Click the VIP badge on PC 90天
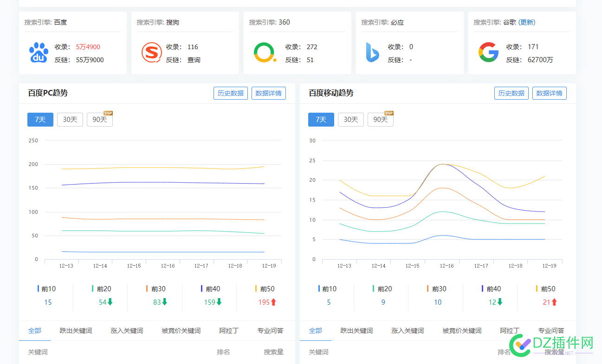The width and height of the screenshot is (602, 364). click(x=108, y=113)
